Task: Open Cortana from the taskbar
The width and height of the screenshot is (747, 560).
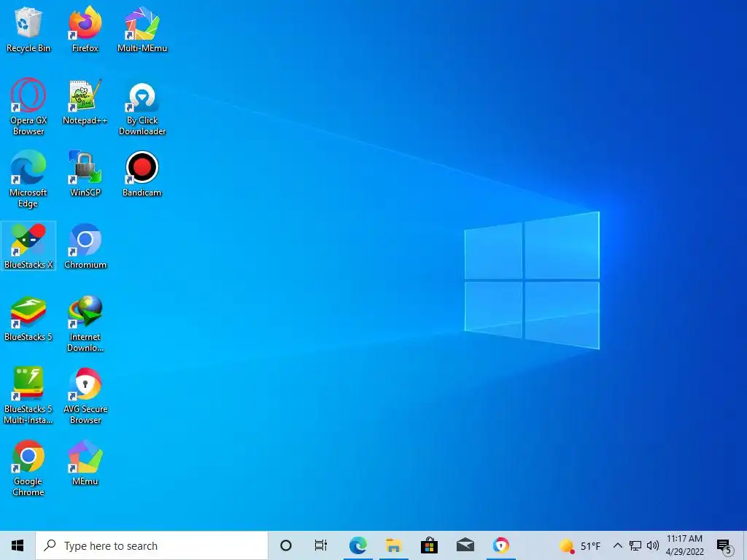Action: [286, 545]
